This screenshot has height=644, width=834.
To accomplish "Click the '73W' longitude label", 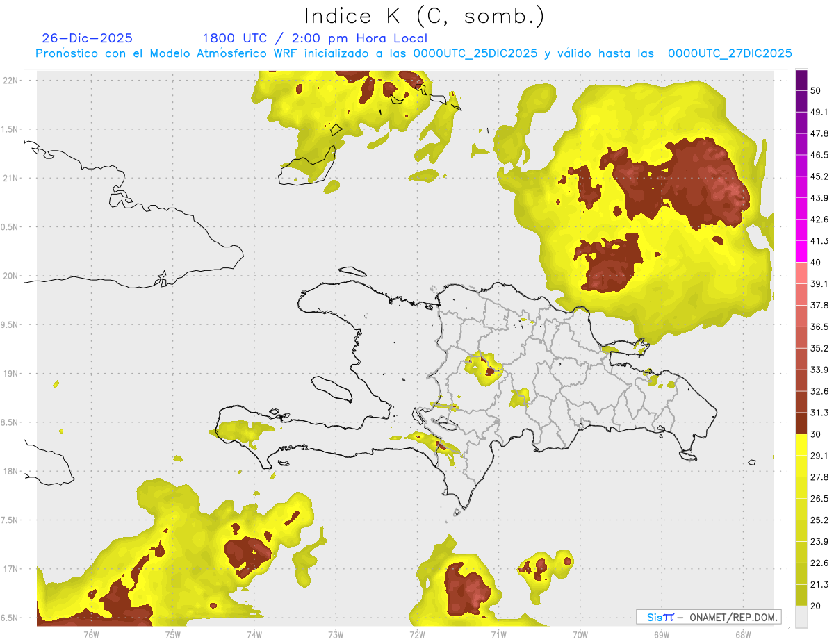I will coord(336,634).
